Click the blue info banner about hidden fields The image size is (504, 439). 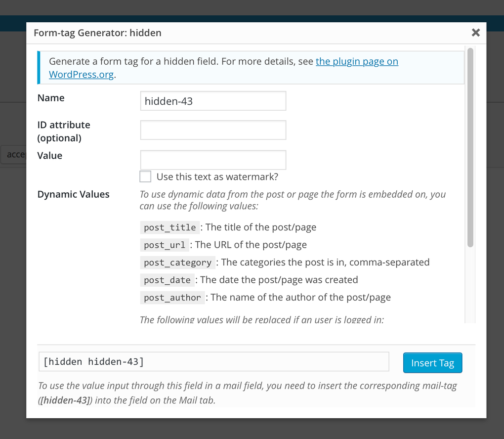[x=250, y=68]
